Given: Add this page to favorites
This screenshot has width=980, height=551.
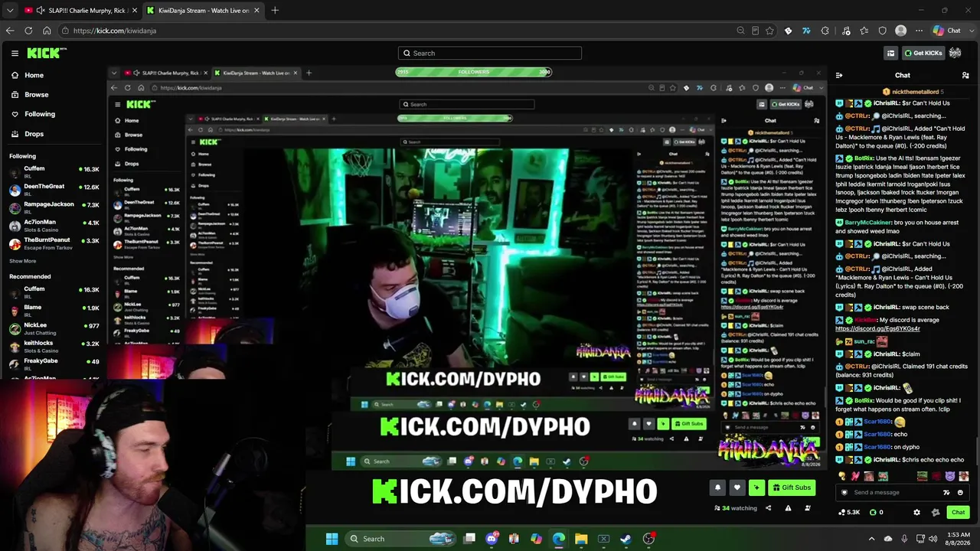Looking at the screenshot, I should tap(769, 31).
